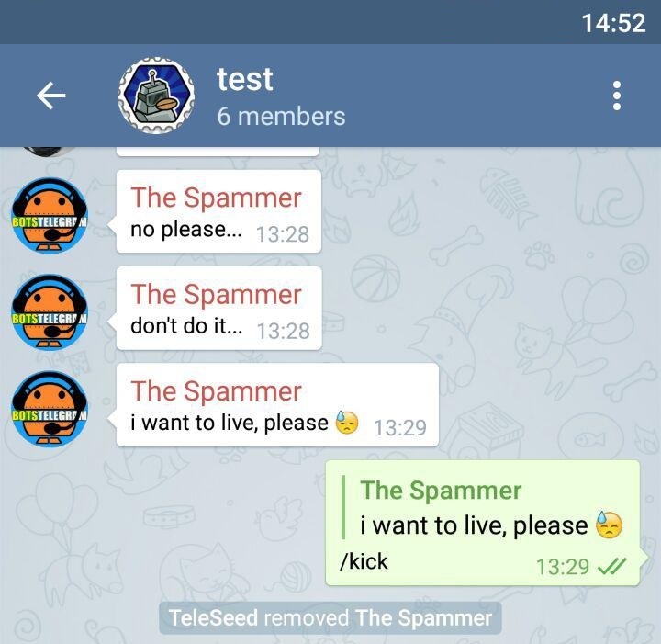
Task: Open the 'test' group title
Action: click(245, 79)
